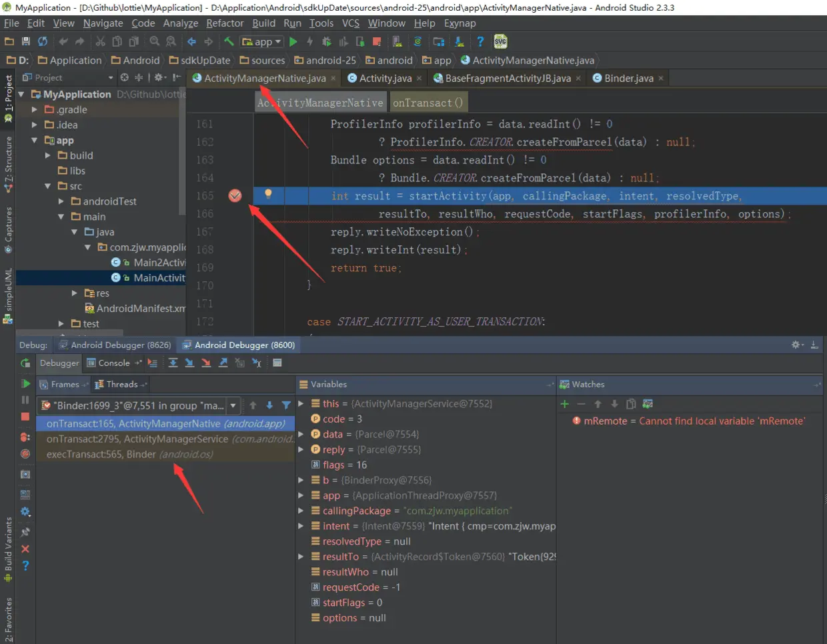Click the Step Into debugger icon
Viewport: 827px width, 644px height.
189,363
